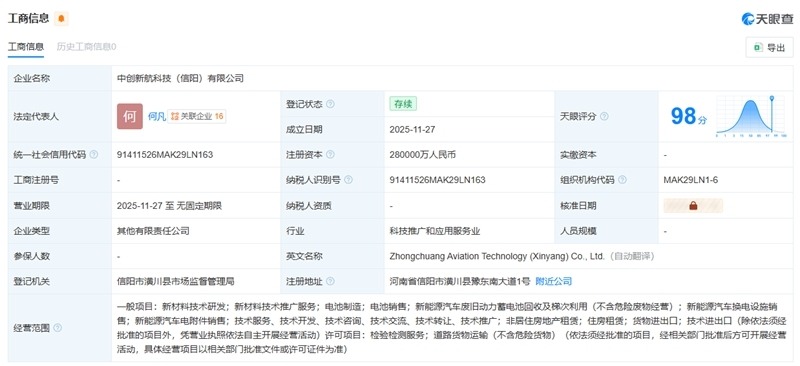The height and width of the screenshot is (366, 800).
Task: Click registration authority 信阳市潢川县市场监督管理局
Action: click(x=176, y=281)
